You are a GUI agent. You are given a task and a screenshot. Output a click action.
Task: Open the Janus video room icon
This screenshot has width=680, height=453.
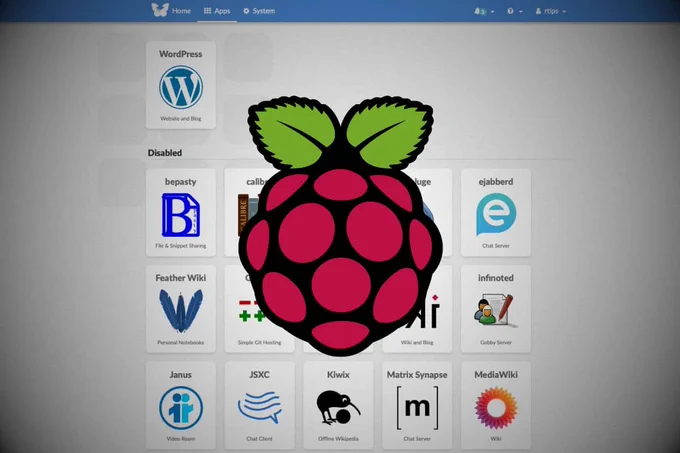coord(180,408)
